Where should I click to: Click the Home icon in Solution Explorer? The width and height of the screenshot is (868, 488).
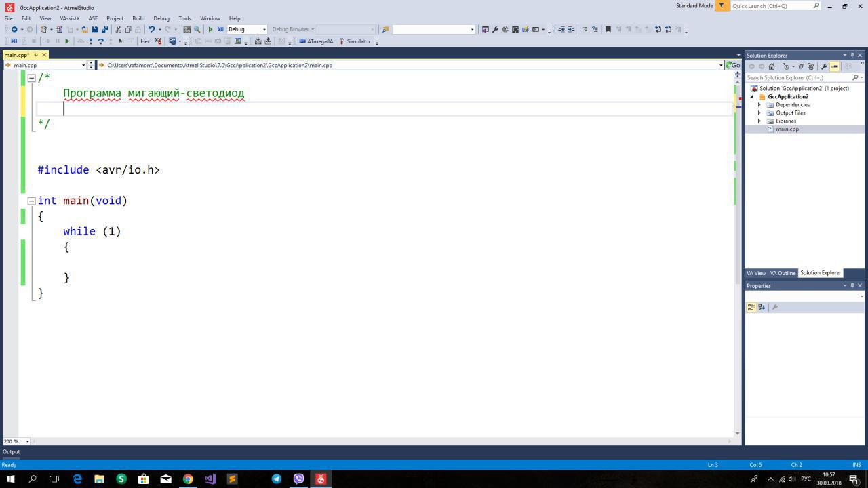[771, 66]
